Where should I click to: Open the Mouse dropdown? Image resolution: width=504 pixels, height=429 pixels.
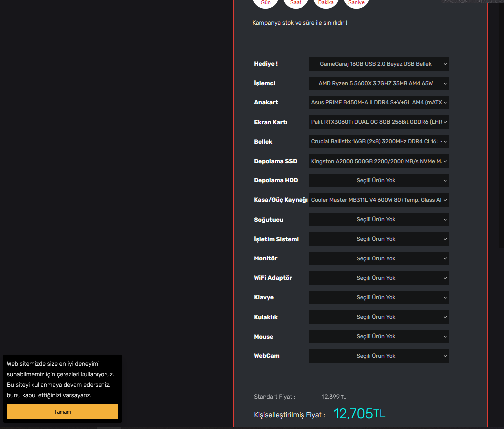point(379,336)
